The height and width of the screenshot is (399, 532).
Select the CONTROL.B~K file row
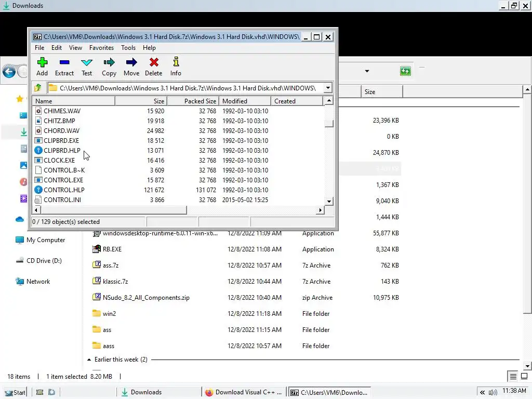pyautogui.click(x=178, y=170)
